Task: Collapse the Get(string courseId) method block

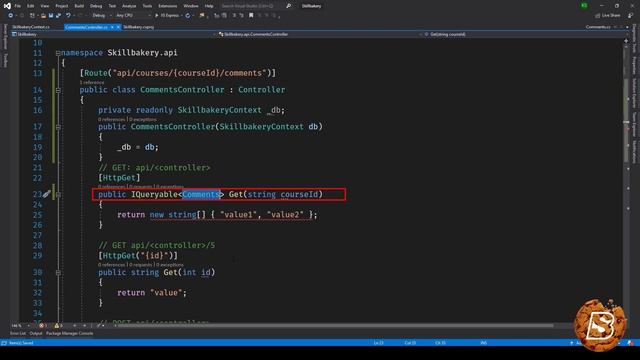Action: pyautogui.click(x=58, y=194)
